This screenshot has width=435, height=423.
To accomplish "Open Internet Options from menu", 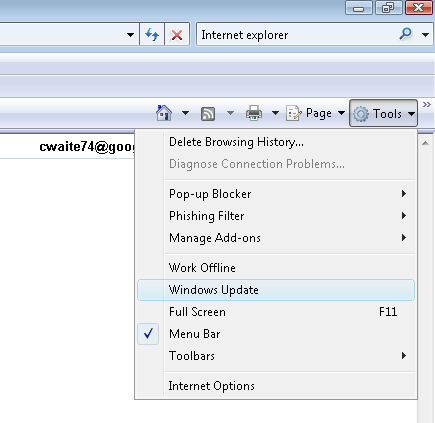I will (x=276, y=386).
